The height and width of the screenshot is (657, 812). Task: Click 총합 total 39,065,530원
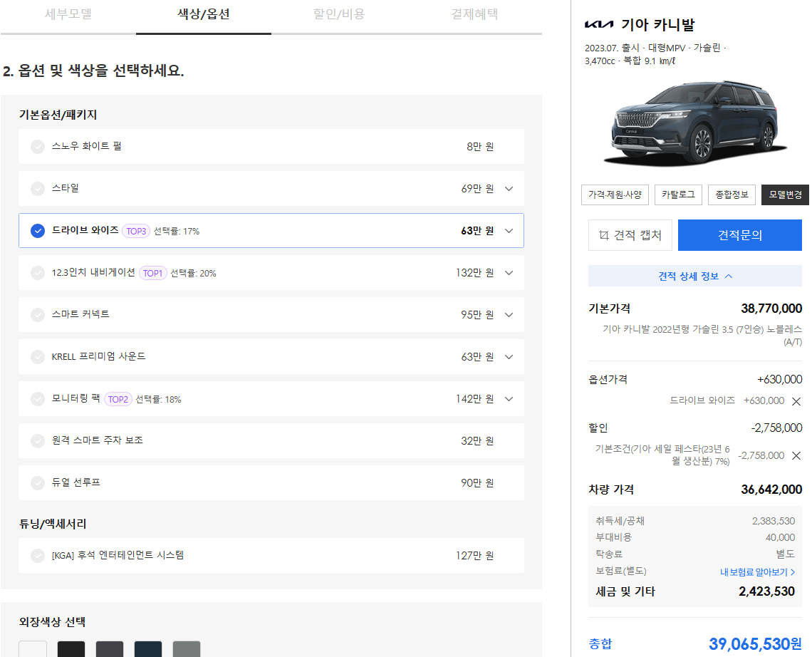(755, 644)
